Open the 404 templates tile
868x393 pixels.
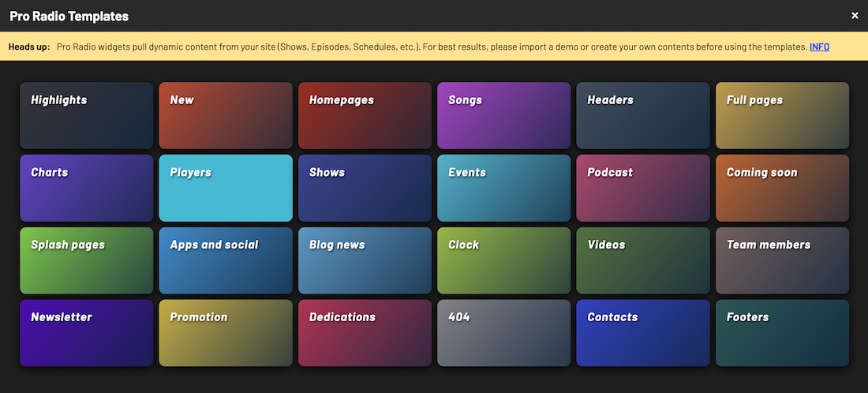pyautogui.click(x=503, y=333)
